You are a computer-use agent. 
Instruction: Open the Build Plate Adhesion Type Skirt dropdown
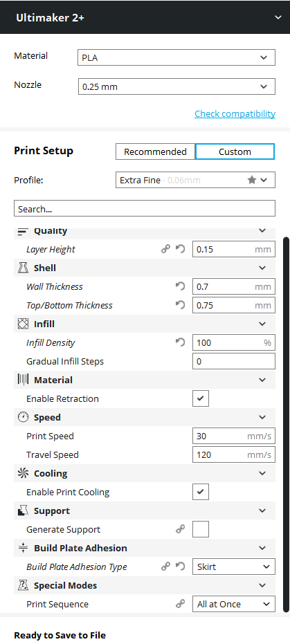(234, 567)
